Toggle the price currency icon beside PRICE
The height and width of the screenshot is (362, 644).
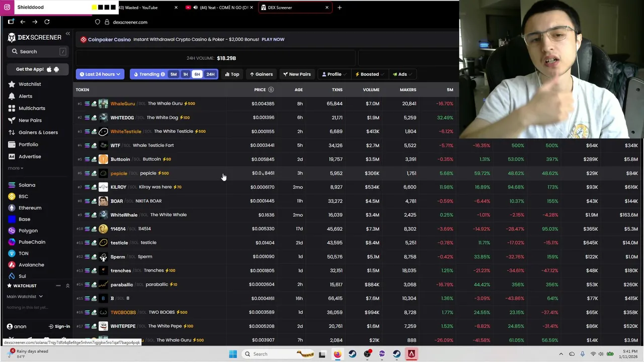click(x=271, y=89)
